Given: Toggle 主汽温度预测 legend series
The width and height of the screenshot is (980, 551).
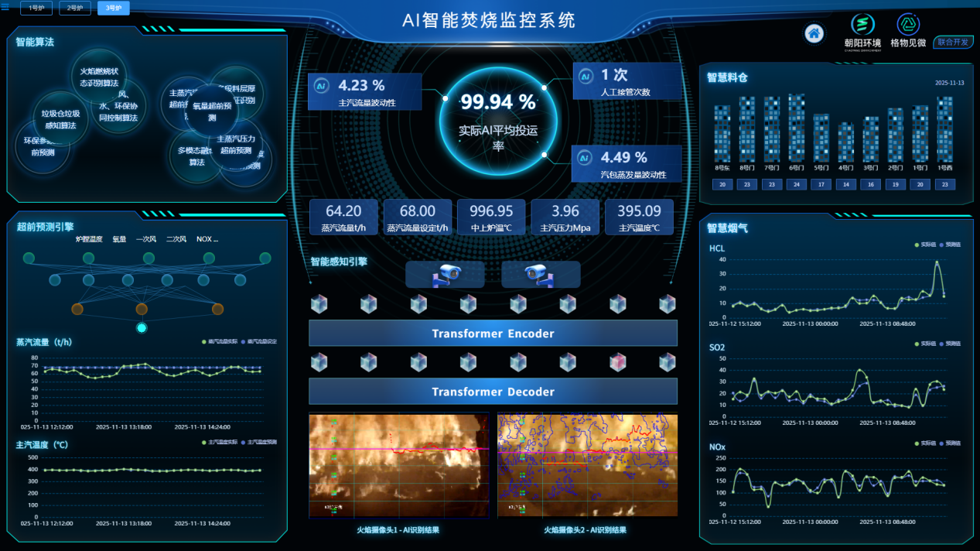Looking at the screenshot, I should click(x=259, y=442).
